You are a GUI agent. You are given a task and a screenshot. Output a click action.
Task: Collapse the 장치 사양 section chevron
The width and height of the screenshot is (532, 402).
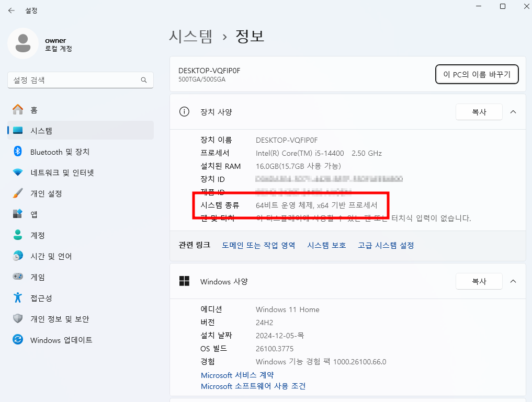point(513,112)
